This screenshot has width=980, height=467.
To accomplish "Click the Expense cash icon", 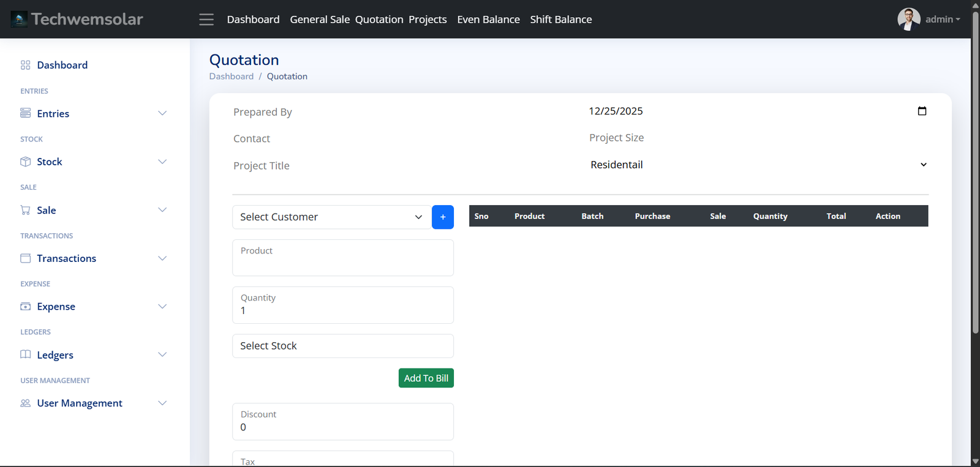I will 25,307.
